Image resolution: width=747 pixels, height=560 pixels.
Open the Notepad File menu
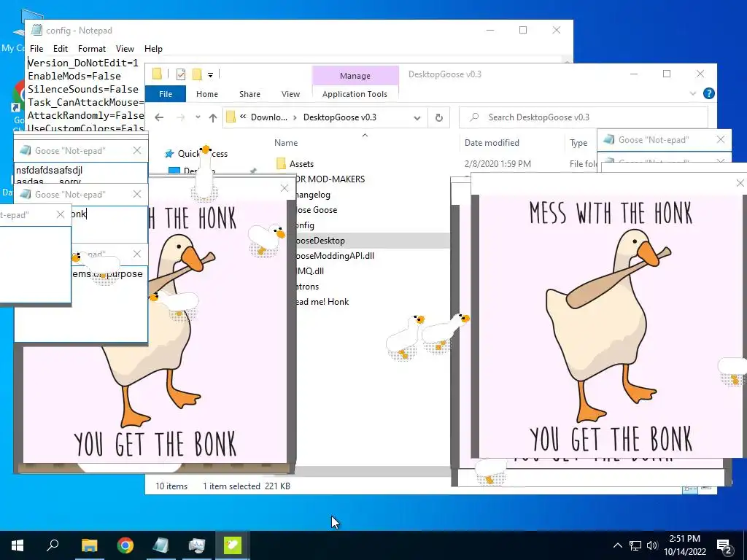pos(36,49)
